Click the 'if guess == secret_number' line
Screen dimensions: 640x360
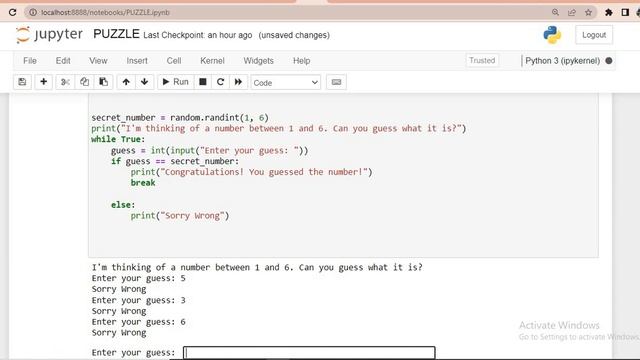click(x=175, y=161)
